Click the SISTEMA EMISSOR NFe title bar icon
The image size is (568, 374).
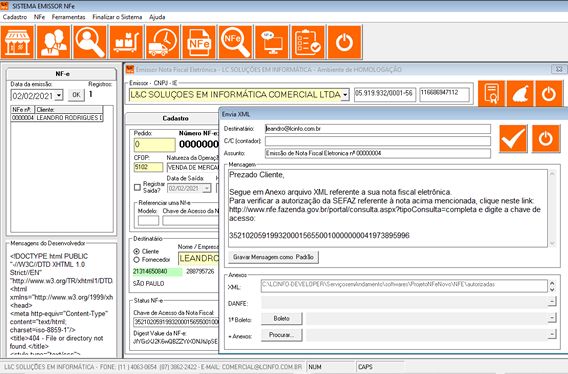(4, 6)
